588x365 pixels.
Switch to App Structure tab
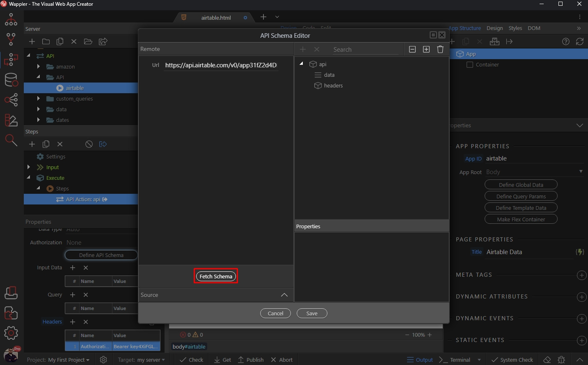pyautogui.click(x=464, y=28)
